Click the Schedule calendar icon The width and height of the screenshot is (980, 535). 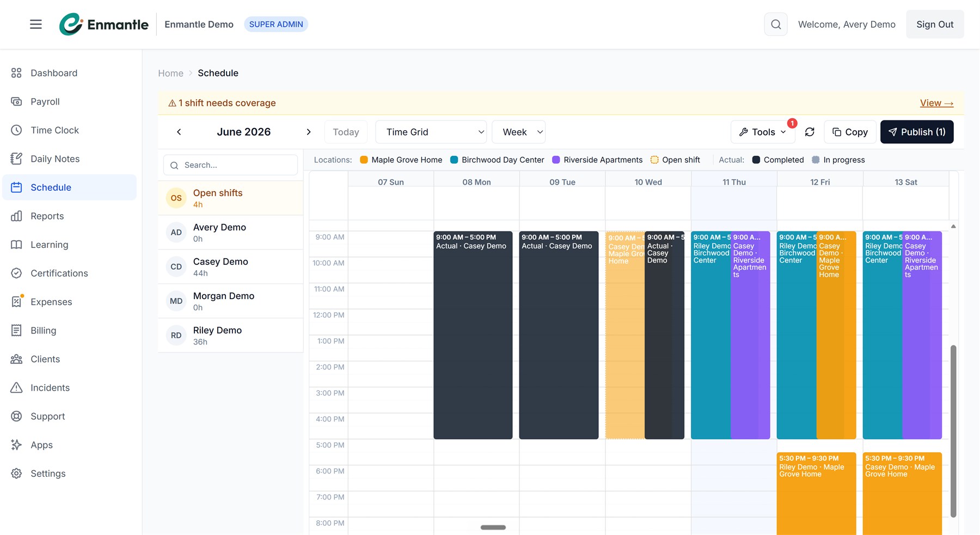(16, 187)
